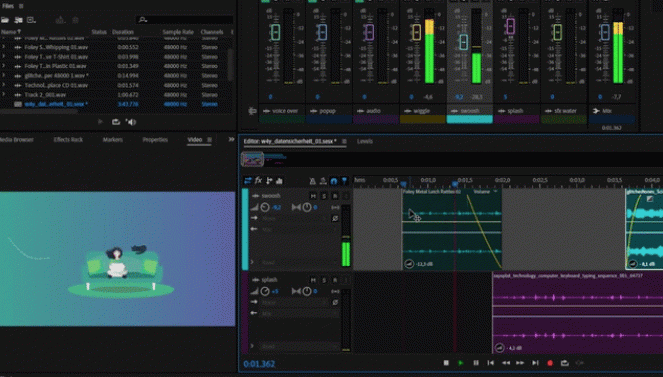
Task: Switch to the Effects Rack tab
Action: (x=68, y=139)
